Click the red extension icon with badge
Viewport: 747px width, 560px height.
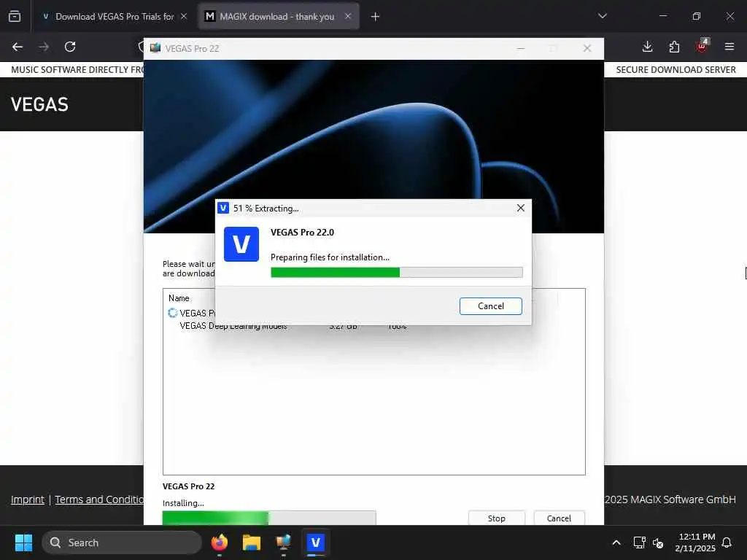(x=703, y=46)
